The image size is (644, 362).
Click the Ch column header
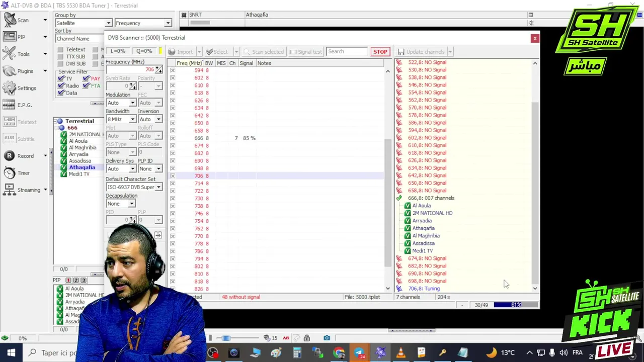click(x=232, y=63)
